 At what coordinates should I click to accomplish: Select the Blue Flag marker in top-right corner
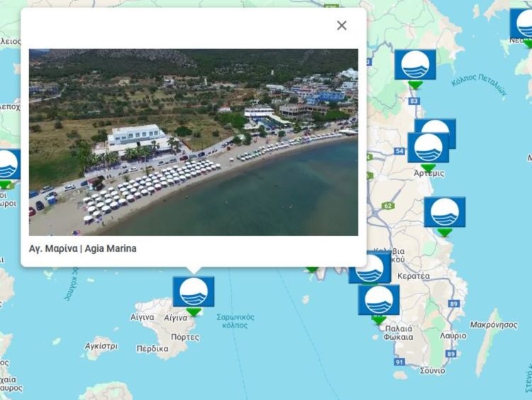522,23
